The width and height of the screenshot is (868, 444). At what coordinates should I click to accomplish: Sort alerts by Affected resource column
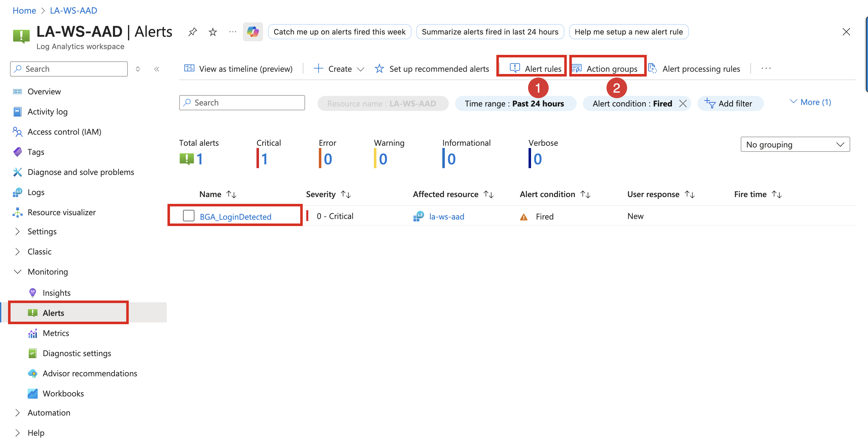coord(489,194)
